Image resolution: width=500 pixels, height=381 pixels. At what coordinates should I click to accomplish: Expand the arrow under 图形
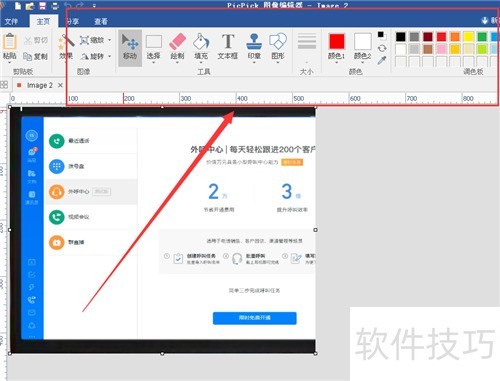click(278, 63)
